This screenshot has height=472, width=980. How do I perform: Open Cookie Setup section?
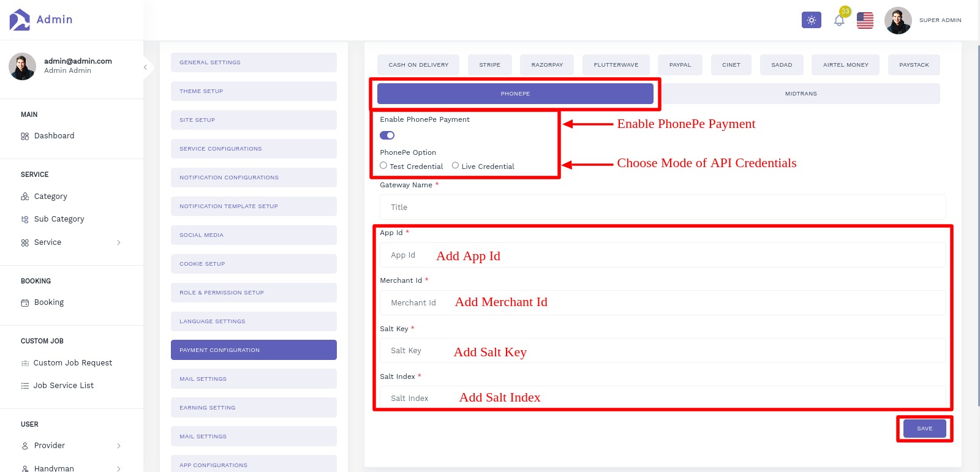point(254,264)
